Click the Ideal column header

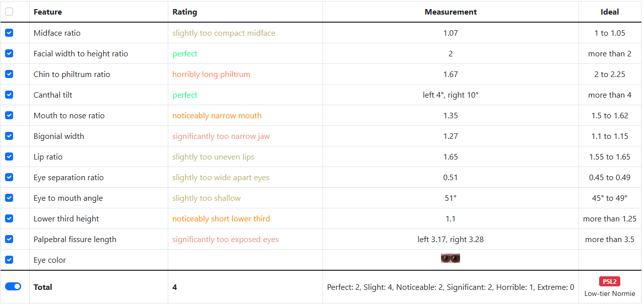point(610,12)
